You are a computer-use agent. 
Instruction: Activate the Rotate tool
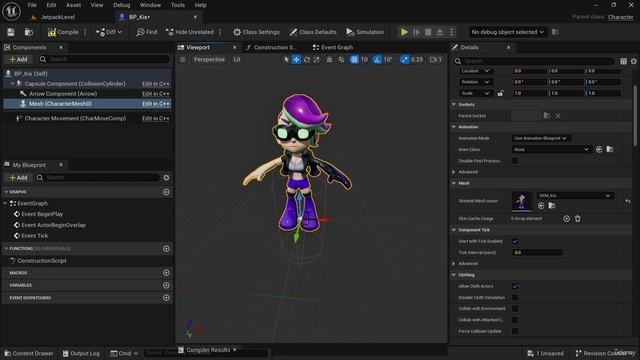coord(307,60)
